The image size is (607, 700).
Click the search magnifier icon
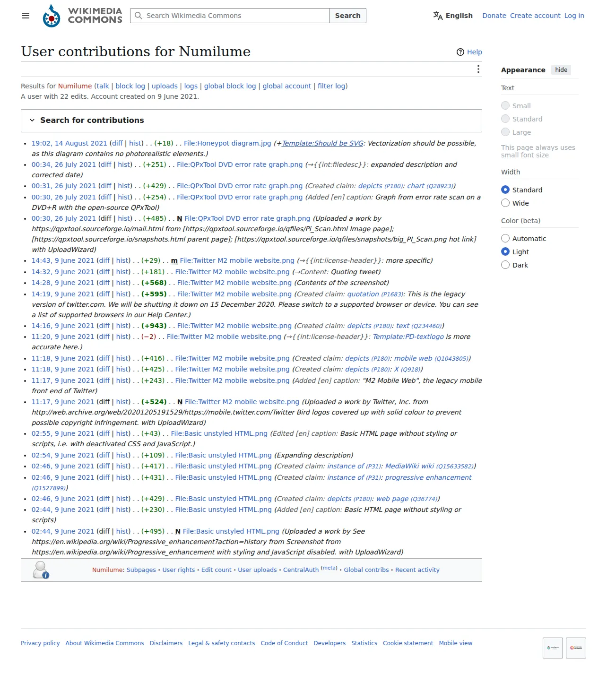pos(138,16)
